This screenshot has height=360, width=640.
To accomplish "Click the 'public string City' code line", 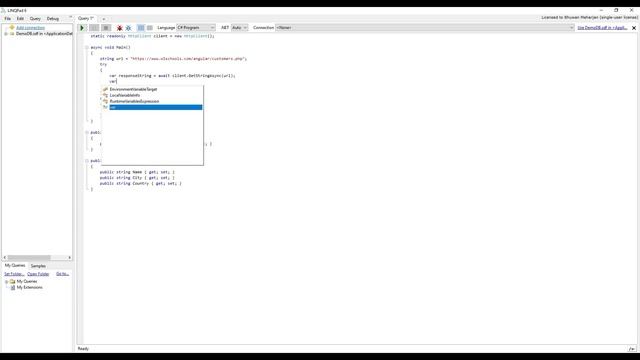I will coord(137,178).
